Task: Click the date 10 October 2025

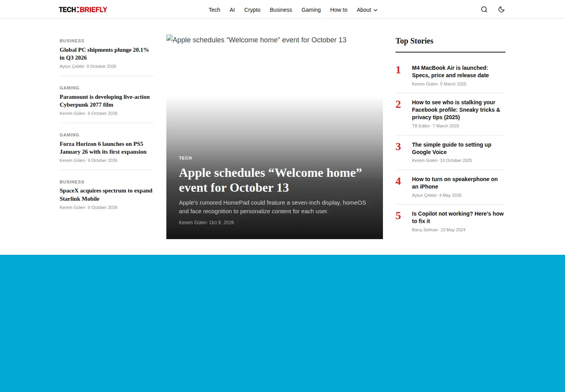Action: [456, 160]
